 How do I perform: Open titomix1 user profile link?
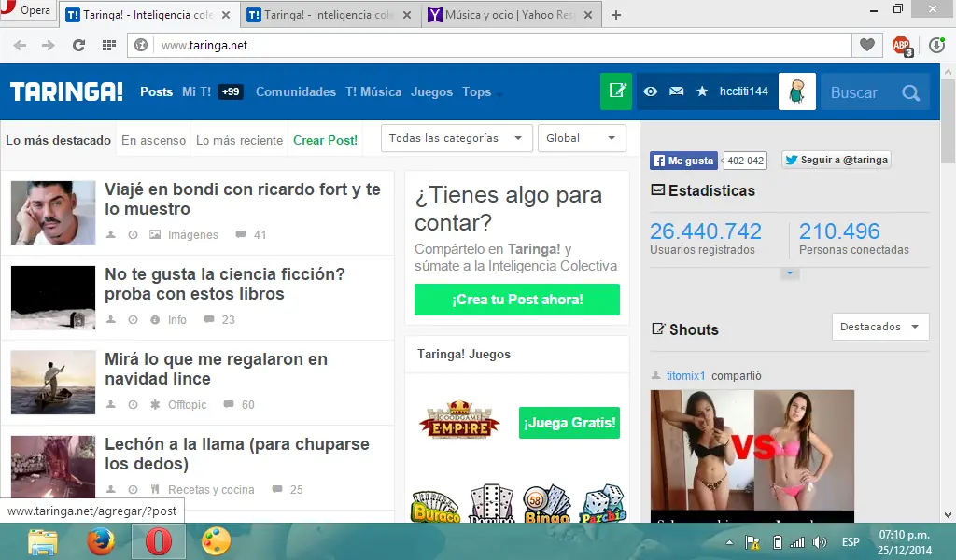click(685, 375)
